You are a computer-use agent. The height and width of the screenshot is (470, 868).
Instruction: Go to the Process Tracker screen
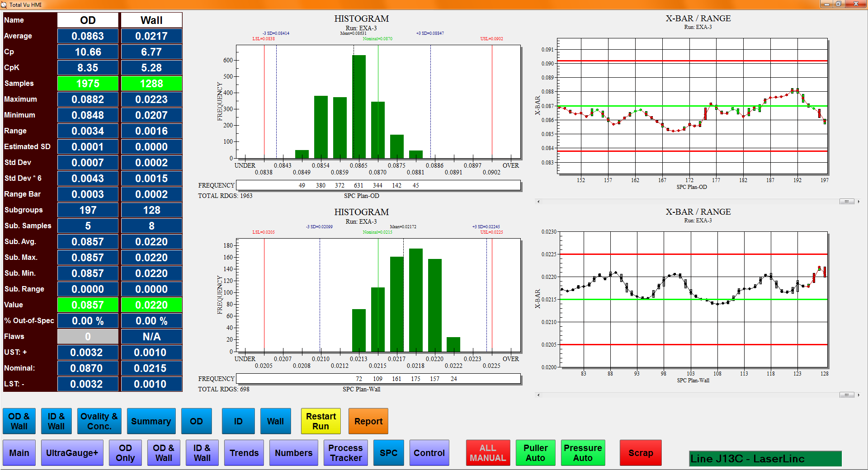(x=346, y=453)
